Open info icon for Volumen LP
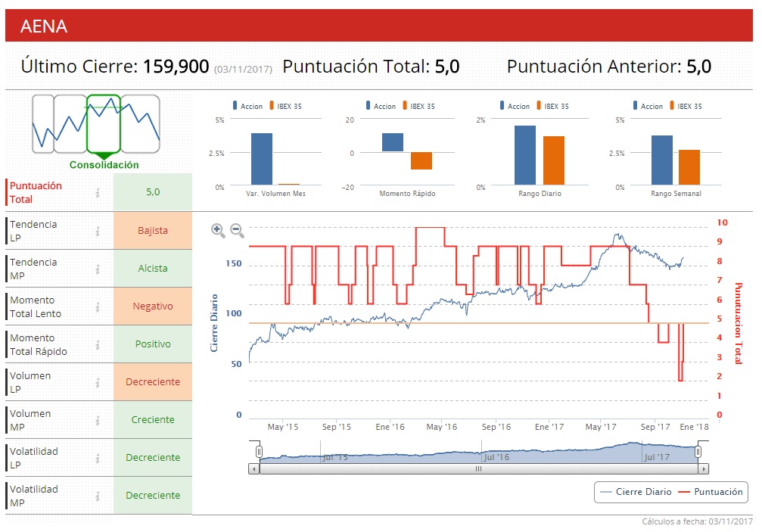The height and width of the screenshot is (532, 762). pyautogui.click(x=98, y=383)
